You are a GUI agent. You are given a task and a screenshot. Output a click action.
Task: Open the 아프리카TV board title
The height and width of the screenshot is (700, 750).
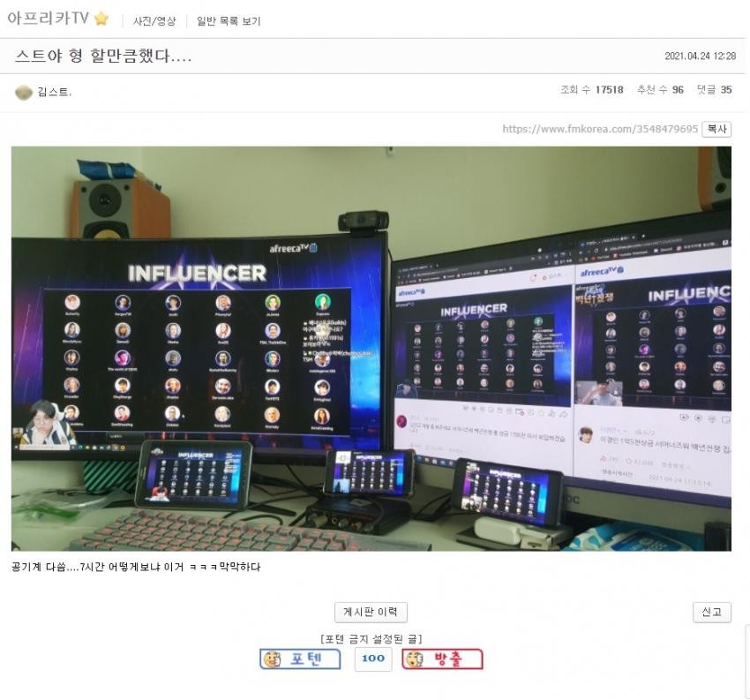click(x=49, y=19)
